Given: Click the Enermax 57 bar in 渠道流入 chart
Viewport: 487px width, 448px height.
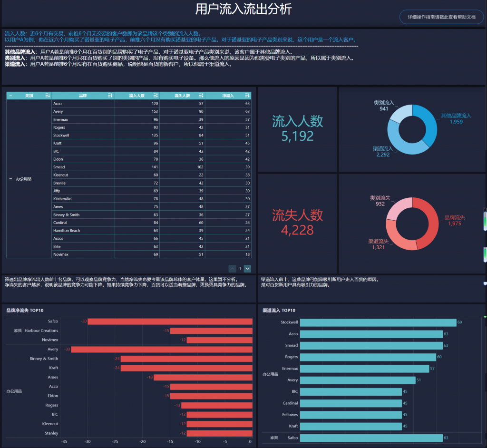Looking at the screenshot, I should [x=364, y=369].
